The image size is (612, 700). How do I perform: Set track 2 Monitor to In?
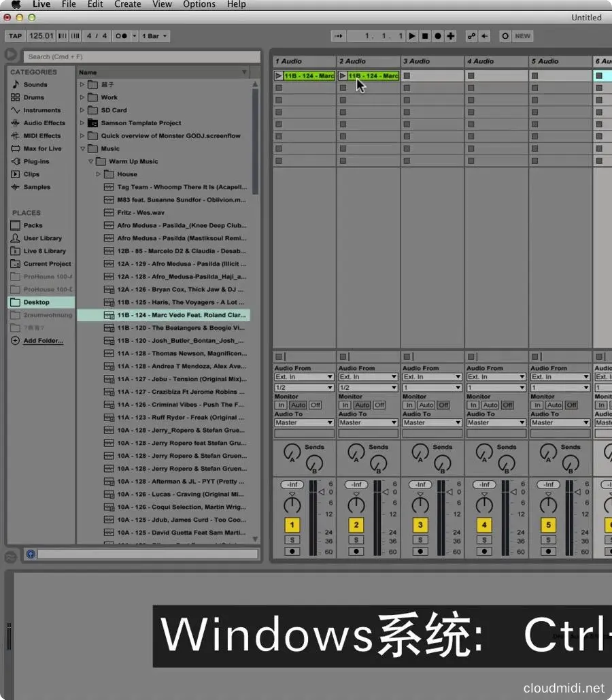346,405
